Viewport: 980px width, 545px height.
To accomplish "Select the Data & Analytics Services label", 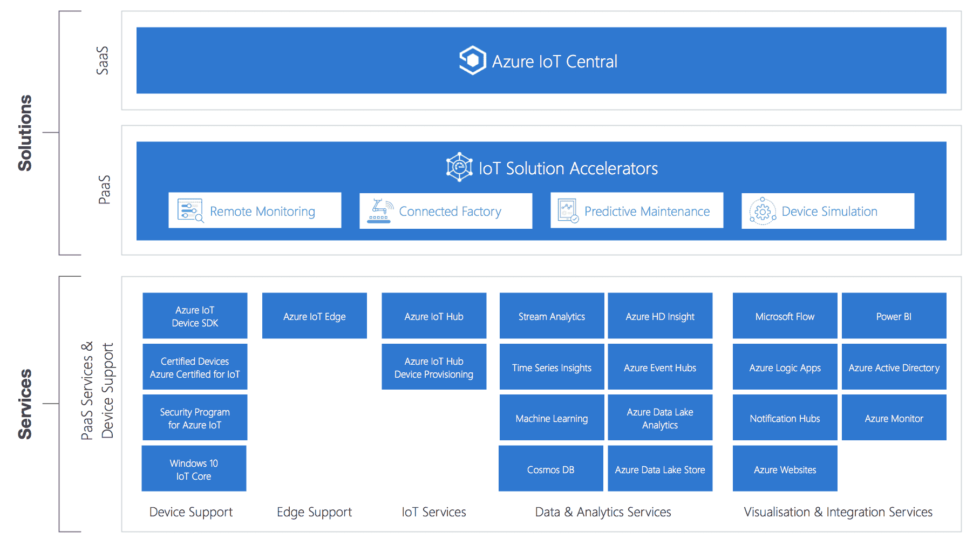I will pyautogui.click(x=603, y=512).
